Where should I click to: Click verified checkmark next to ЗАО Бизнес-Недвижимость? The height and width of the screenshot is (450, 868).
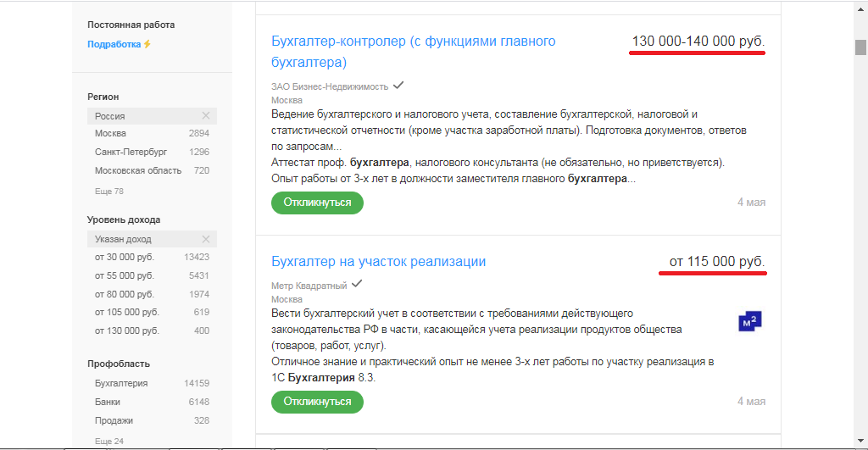tap(398, 86)
